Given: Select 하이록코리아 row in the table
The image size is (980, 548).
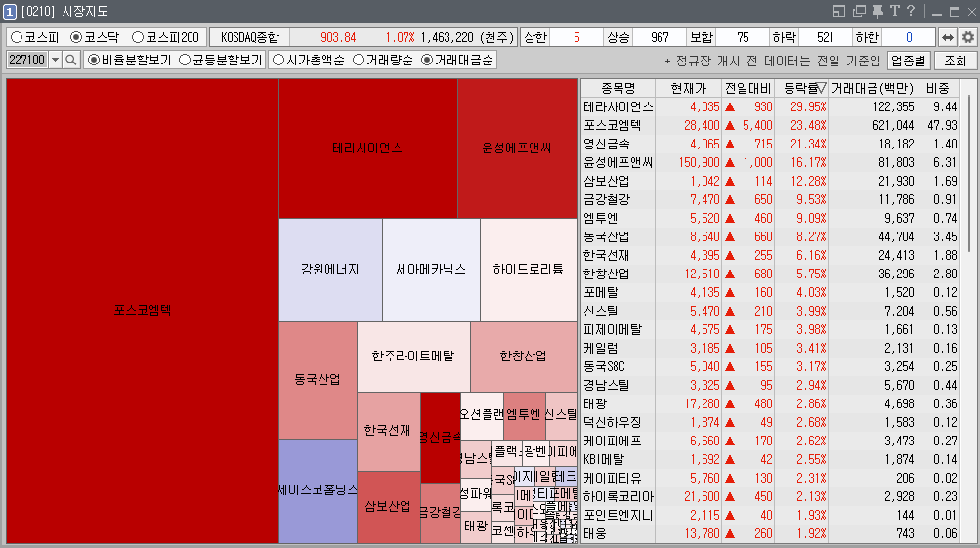Looking at the screenshot, I should point(769,497).
